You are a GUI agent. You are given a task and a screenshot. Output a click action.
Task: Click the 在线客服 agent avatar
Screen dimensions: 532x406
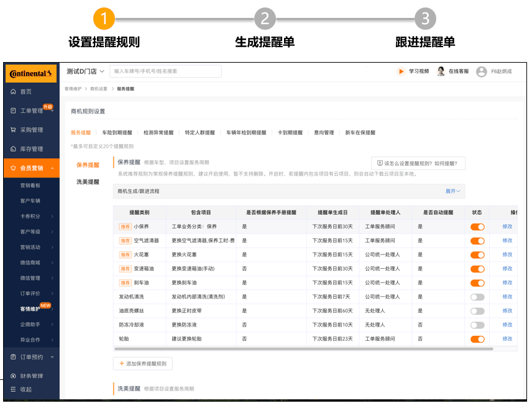(x=441, y=71)
